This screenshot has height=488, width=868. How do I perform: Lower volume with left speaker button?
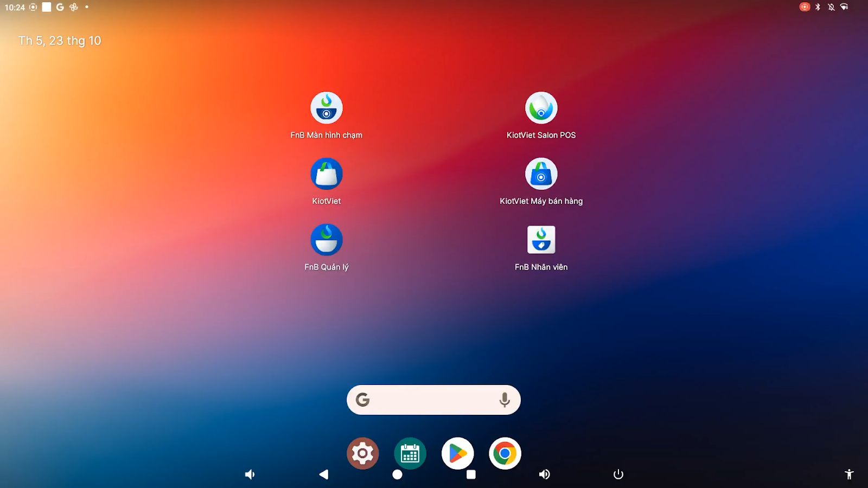click(250, 474)
